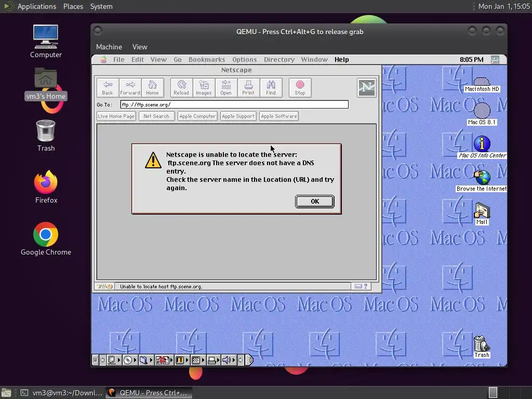Click the Control Strip right scroll arrow

241,360
